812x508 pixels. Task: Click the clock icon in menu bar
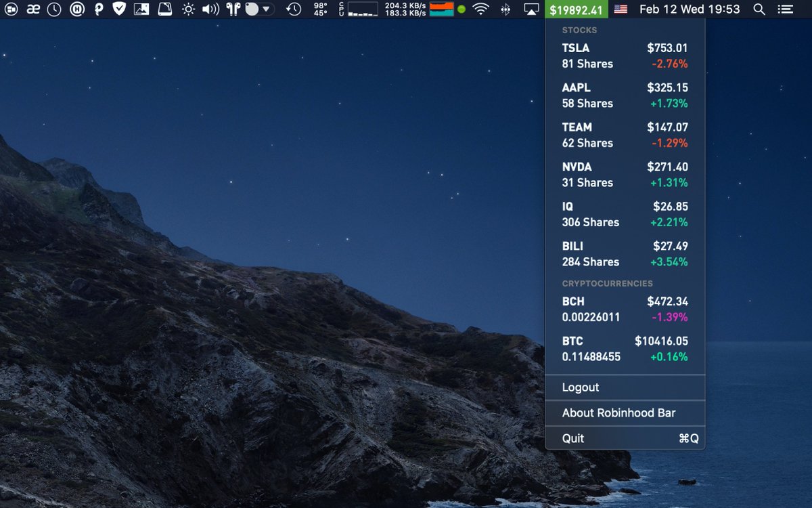pyautogui.click(x=54, y=9)
